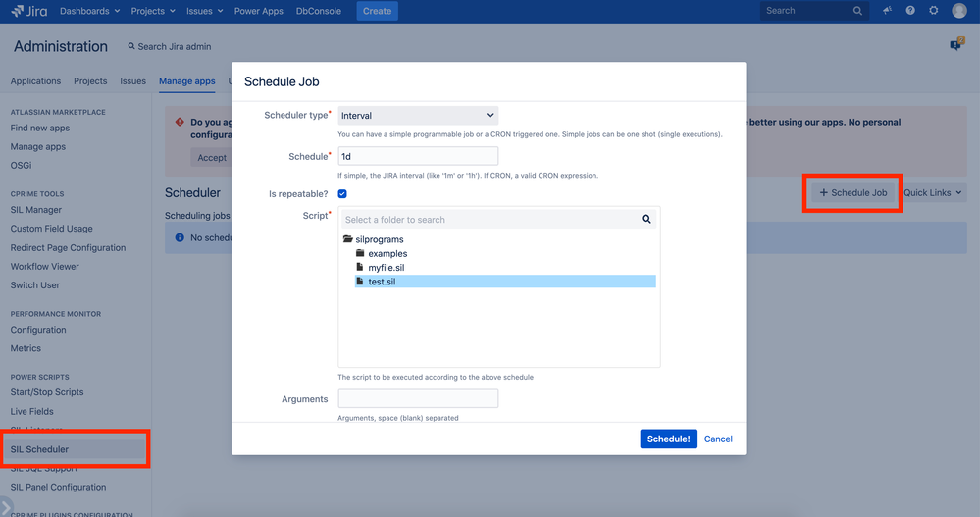Toggle the Is repeatable checkbox
This screenshot has width=980, height=517.
pos(342,194)
